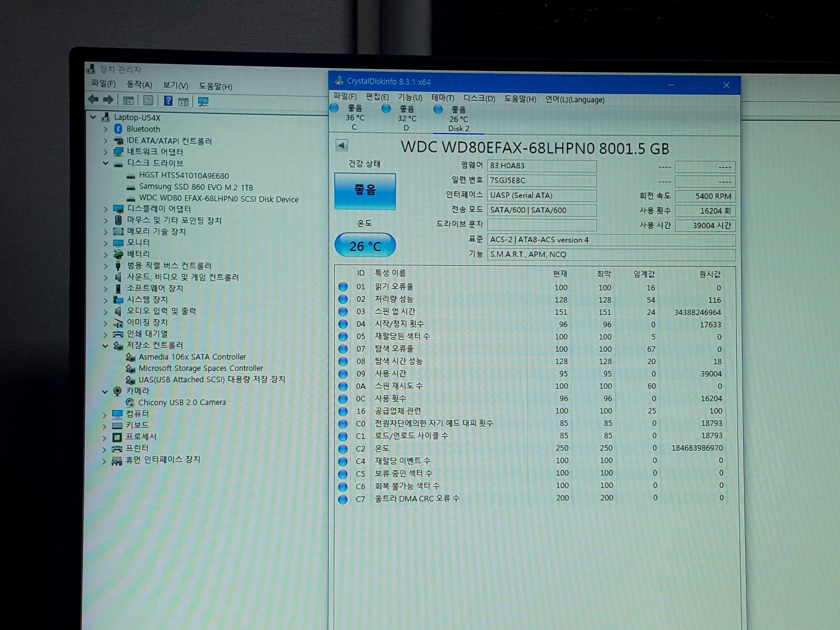Open 기능(U) menu in CrystalDiskInfo

tap(410, 98)
